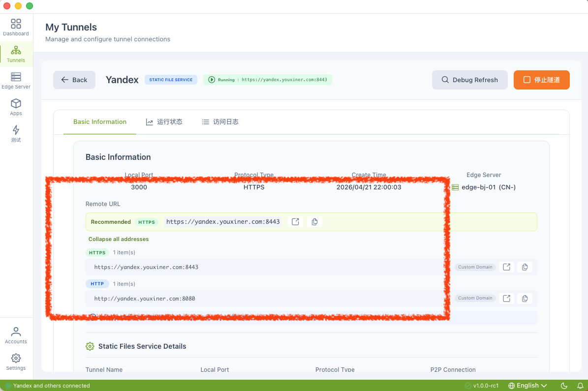Click the Local Port value 3000
The image size is (588, 391).
(139, 187)
